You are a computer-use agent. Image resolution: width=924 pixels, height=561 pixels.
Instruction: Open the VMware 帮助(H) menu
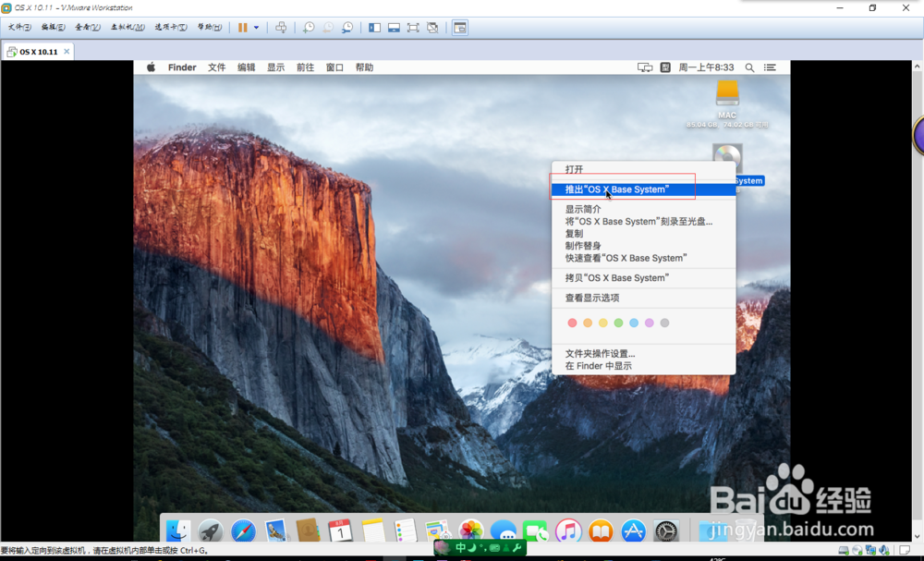coord(209,27)
